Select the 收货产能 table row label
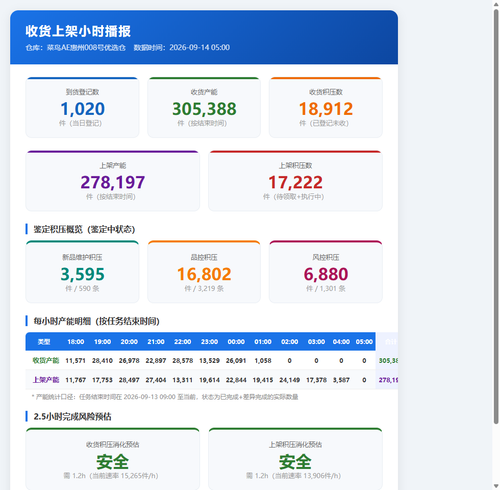 (x=46, y=360)
